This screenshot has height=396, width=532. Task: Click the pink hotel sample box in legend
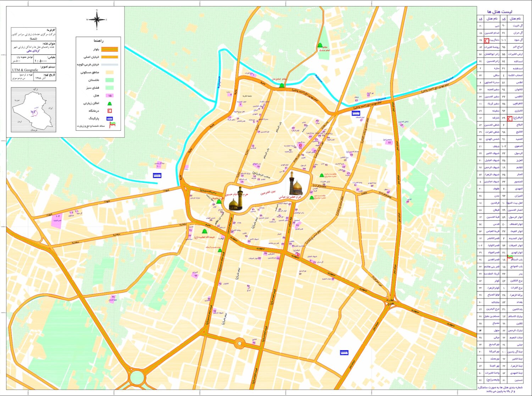tap(110, 96)
